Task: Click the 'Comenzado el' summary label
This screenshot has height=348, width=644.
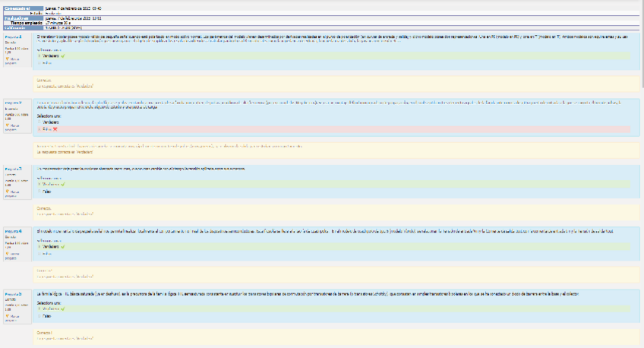Action: click(17, 8)
